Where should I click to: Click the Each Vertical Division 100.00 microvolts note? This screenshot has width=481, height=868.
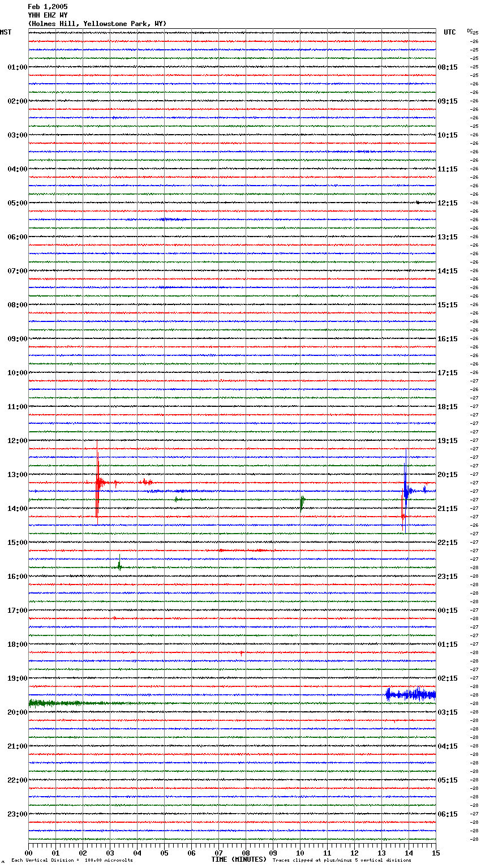72,860
